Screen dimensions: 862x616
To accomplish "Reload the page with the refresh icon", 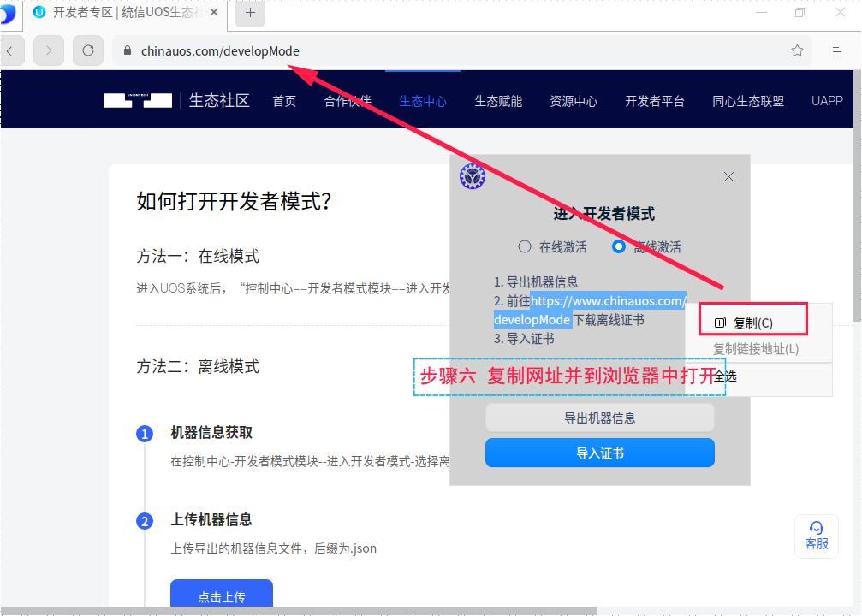I will coord(88,51).
